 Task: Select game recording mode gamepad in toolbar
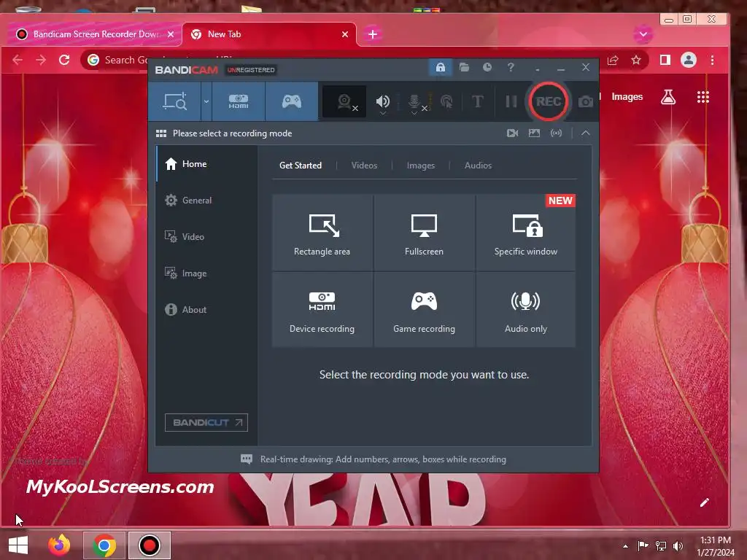[x=292, y=101]
